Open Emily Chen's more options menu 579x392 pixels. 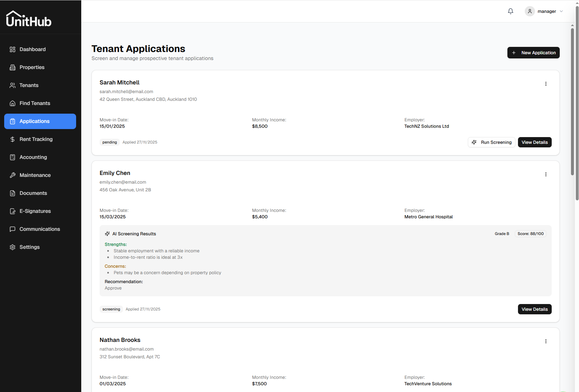pos(546,174)
